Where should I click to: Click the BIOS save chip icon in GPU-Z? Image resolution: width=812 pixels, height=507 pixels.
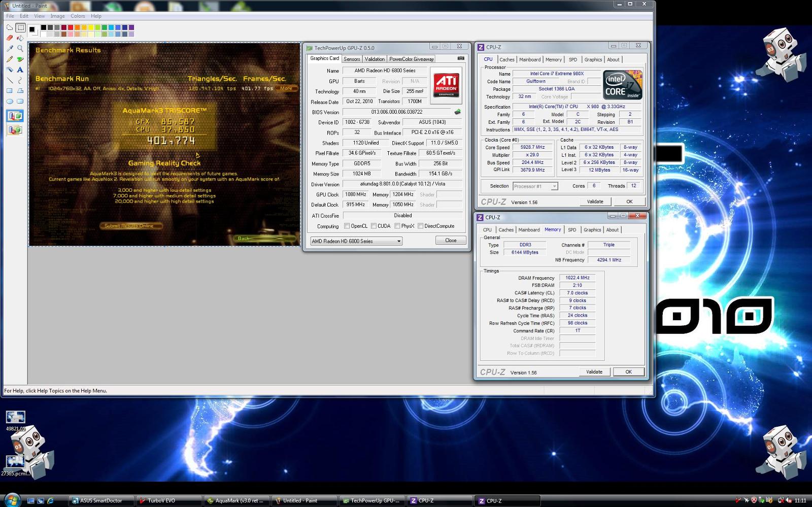457,112
